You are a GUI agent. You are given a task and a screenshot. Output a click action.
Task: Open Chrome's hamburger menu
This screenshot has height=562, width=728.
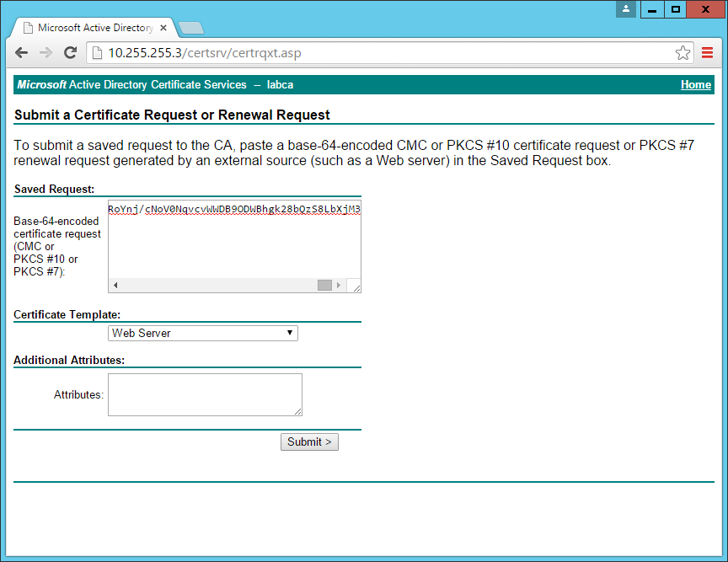coord(709,52)
